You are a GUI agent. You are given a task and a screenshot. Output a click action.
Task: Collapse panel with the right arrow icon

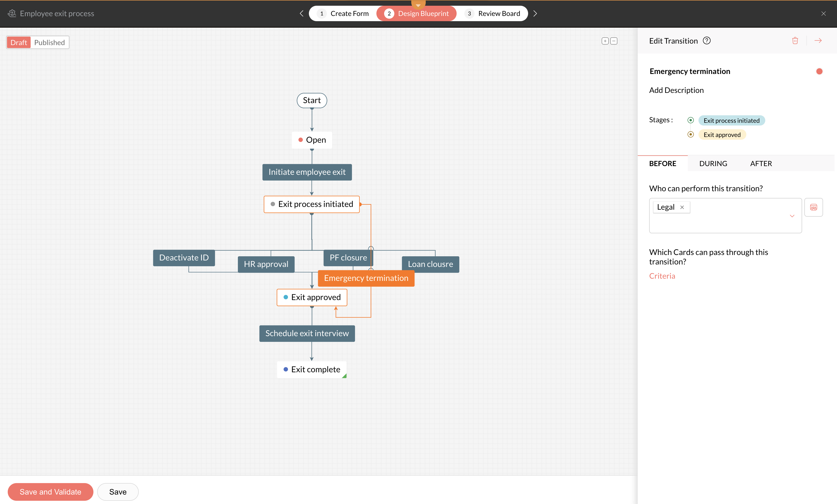coord(818,41)
